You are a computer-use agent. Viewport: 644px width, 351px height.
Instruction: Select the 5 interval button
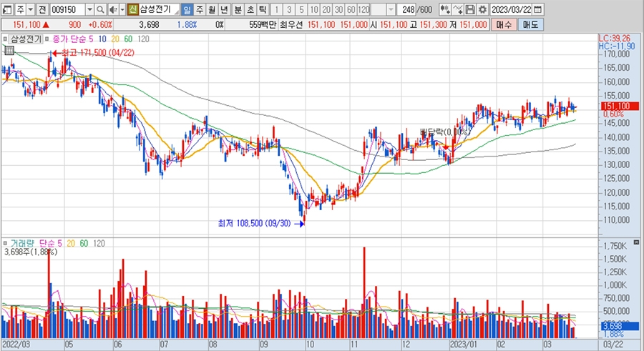(301, 9)
